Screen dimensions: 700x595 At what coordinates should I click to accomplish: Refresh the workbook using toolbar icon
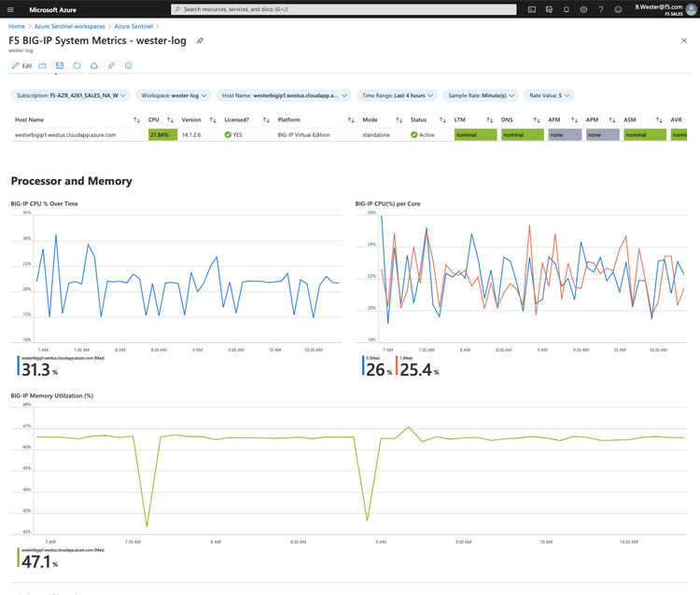click(x=77, y=66)
